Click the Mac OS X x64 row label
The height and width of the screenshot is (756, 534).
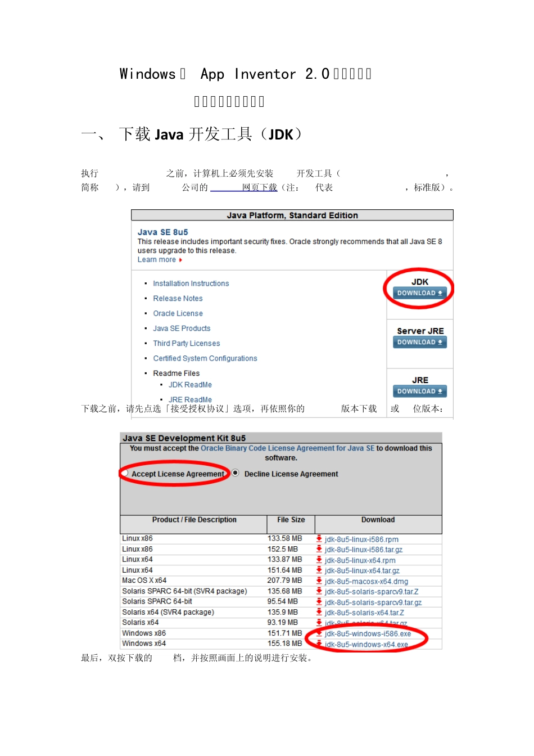click(144, 580)
